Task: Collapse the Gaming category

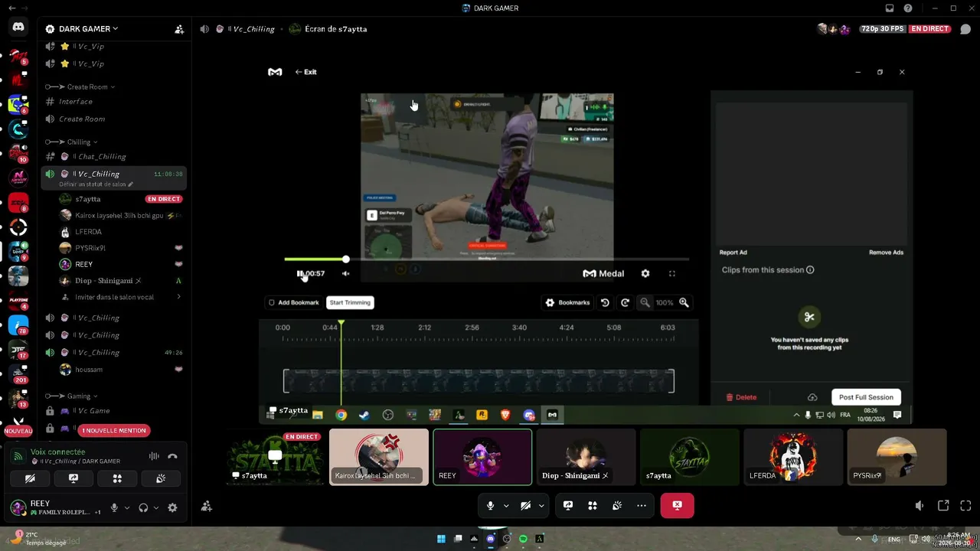Action: click(x=72, y=396)
